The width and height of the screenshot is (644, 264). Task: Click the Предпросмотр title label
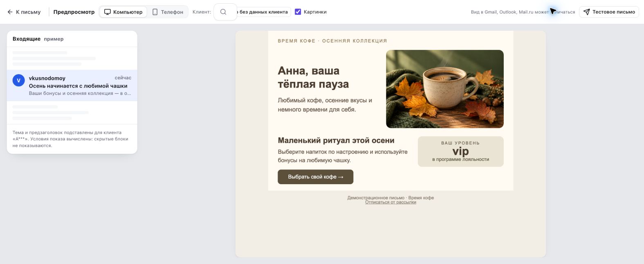74,12
